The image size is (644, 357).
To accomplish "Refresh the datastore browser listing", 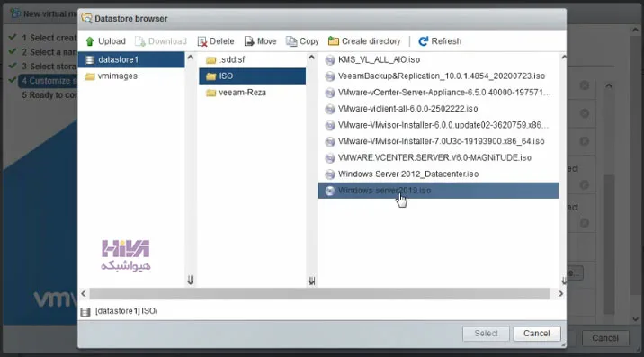I will coord(440,41).
